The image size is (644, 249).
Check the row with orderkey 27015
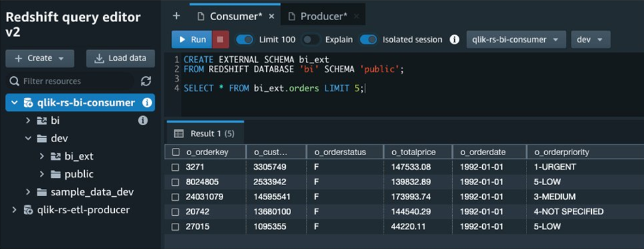[176, 226]
